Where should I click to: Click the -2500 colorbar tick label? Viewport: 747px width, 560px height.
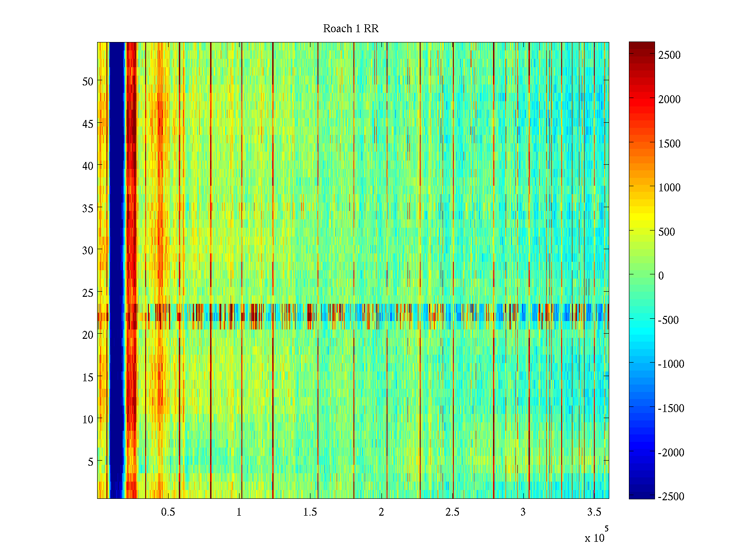(671, 497)
